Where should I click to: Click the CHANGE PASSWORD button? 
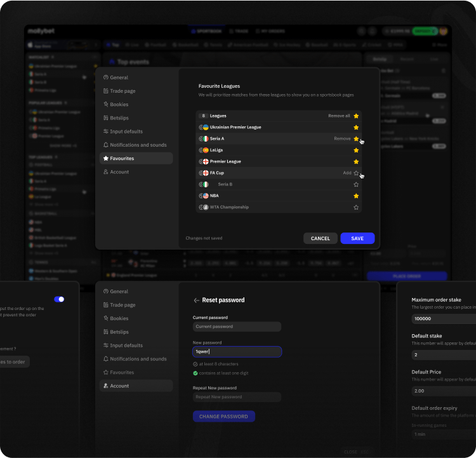223,417
